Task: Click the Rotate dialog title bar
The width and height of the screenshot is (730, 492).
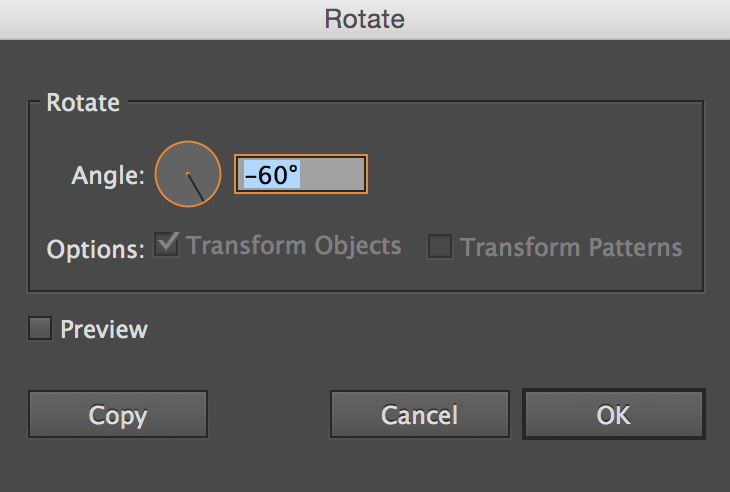Action: click(x=365, y=19)
